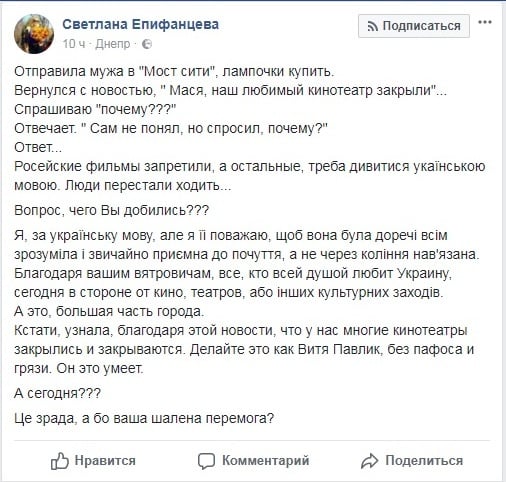Screen dimensions: 506x482
Task: Click the Нравится text label
Action: click(105, 461)
